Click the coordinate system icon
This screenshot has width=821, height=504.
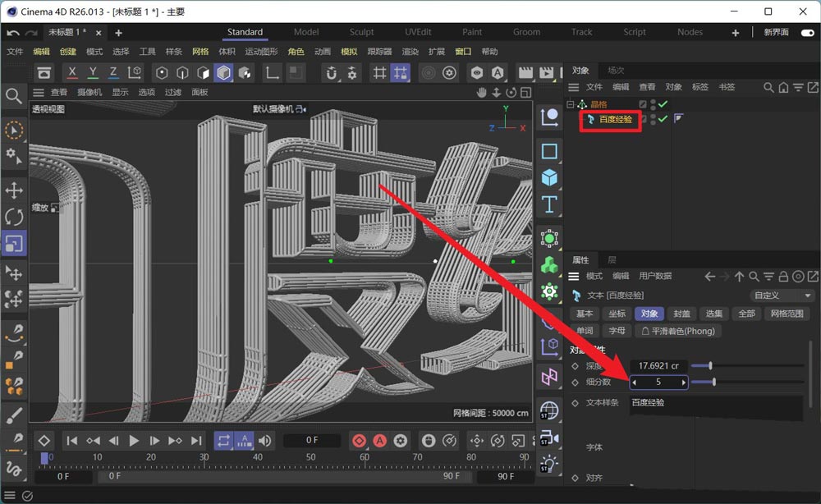[134, 73]
